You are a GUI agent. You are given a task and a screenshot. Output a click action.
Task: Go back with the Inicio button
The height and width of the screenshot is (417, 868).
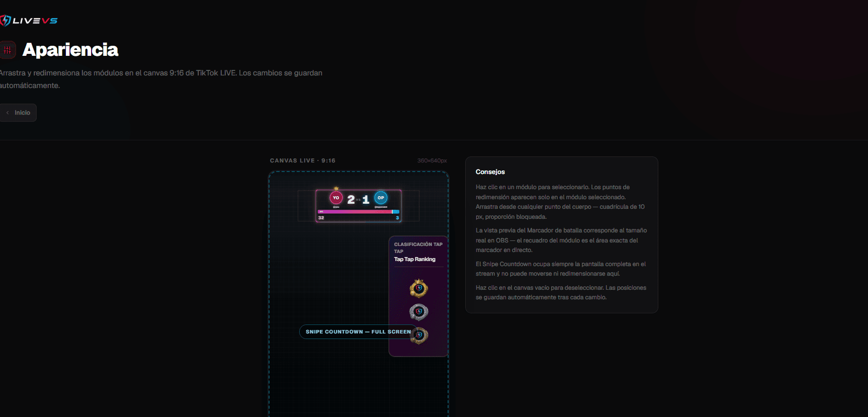18,113
